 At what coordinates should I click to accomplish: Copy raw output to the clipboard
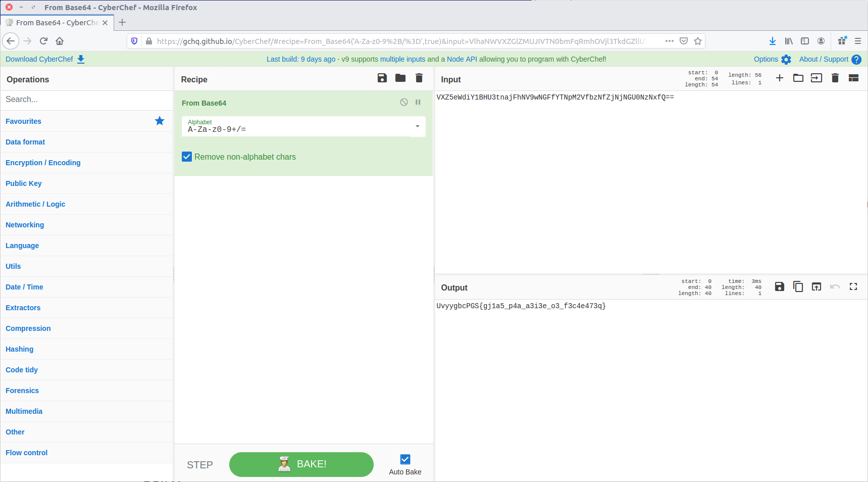point(798,286)
